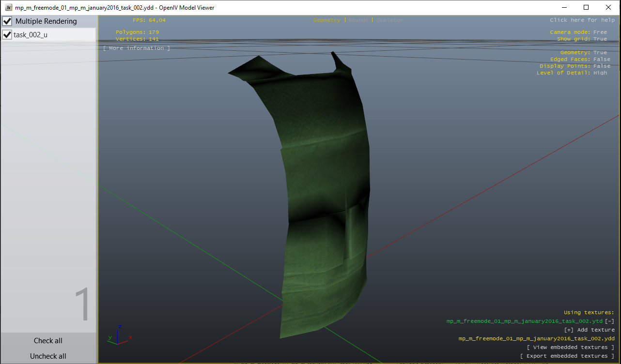Open View embedded textures
The width and height of the screenshot is (621, 364).
[571, 347]
